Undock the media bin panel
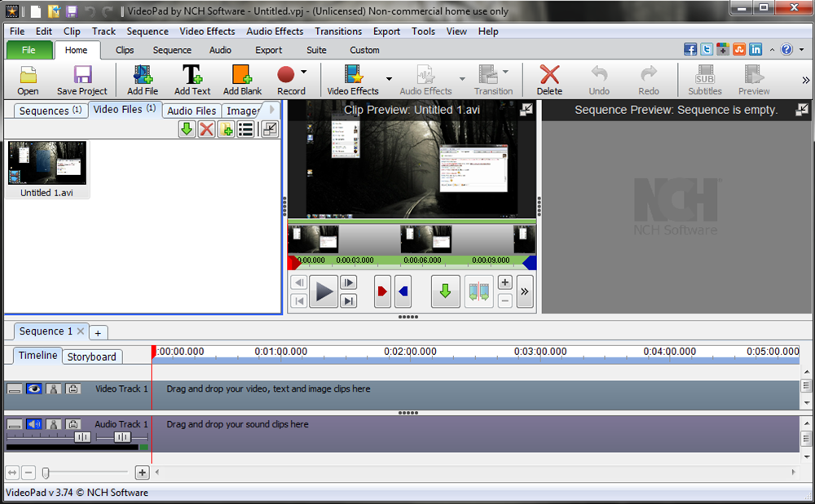This screenshot has width=815, height=504. (x=270, y=129)
